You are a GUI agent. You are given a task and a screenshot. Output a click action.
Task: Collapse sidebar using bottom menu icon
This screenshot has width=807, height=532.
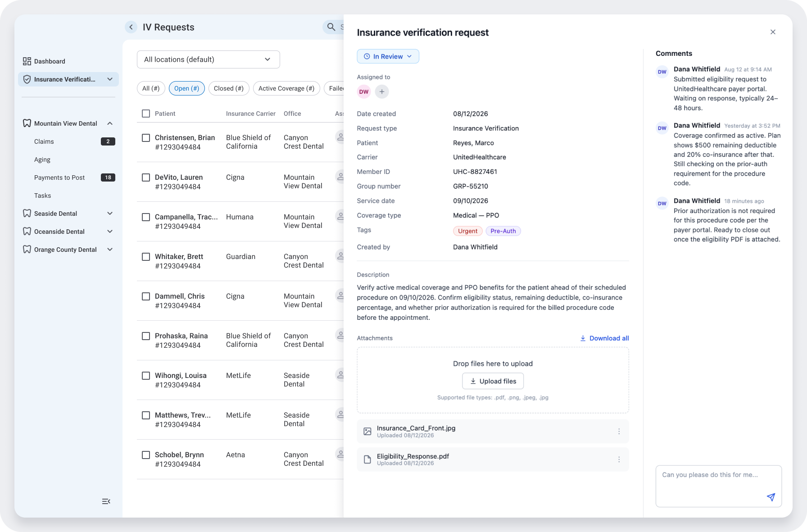click(x=106, y=501)
